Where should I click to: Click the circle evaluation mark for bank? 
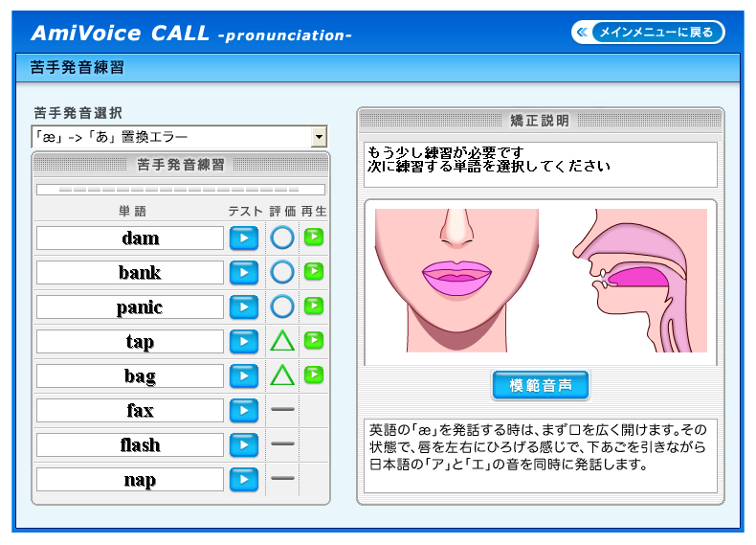(x=282, y=272)
